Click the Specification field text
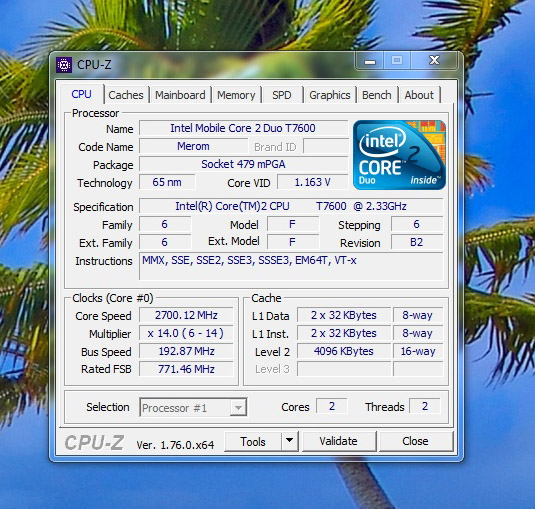Screen dimensions: 535x509 (x=291, y=206)
